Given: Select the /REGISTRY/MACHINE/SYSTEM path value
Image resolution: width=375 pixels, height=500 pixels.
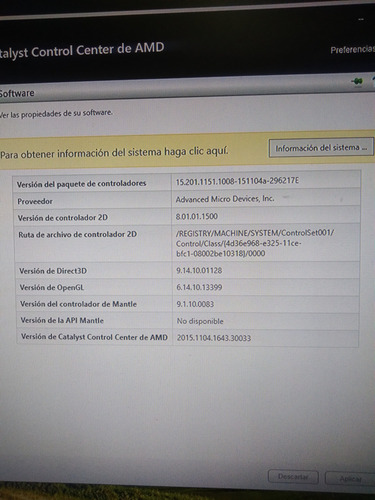Looking at the screenshot, I should tap(255, 243).
